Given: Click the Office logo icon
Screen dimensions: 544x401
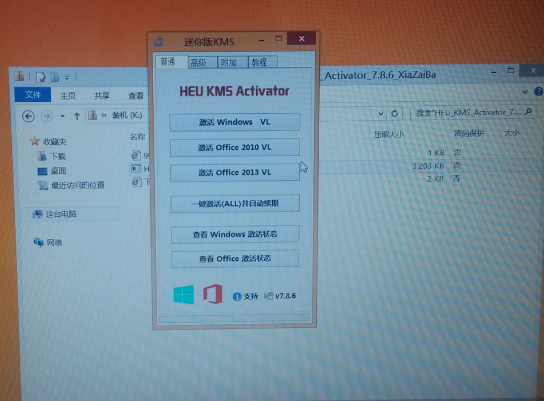Looking at the screenshot, I should point(213,294).
